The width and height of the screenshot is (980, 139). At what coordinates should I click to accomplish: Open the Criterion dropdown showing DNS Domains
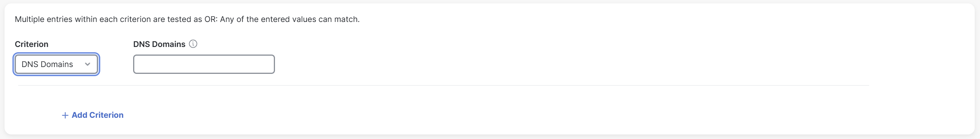[x=56, y=64]
